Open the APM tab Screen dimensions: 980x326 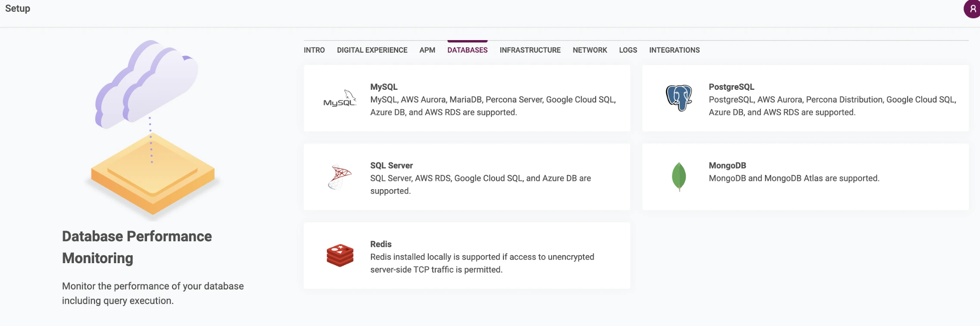(427, 50)
